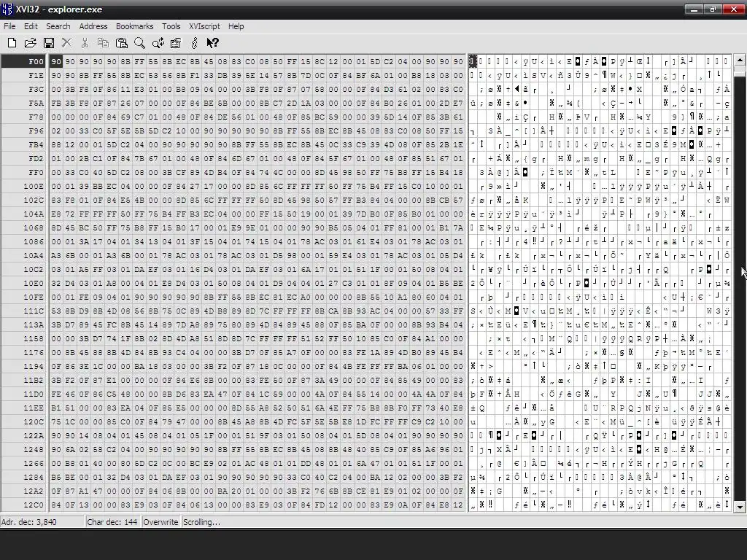Open the Search menu
This screenshot has height=560, width=747.
pyautogui.click(x=58, y=26)
